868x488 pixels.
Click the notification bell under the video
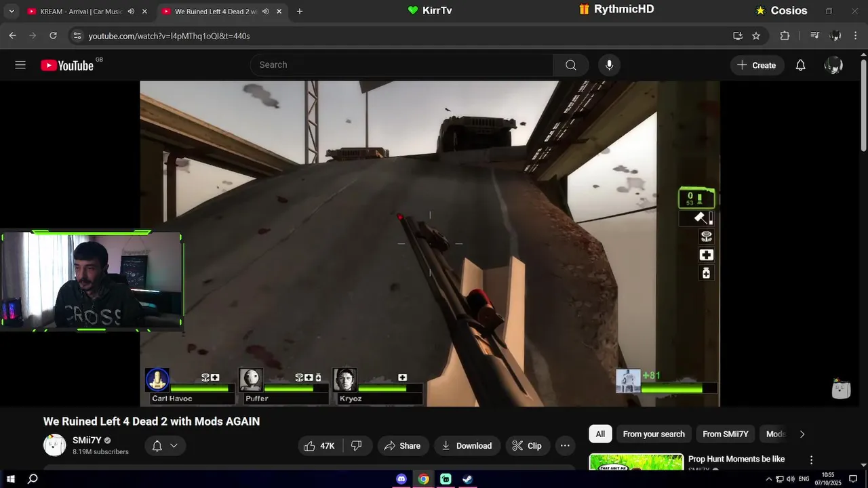(157, 446)
